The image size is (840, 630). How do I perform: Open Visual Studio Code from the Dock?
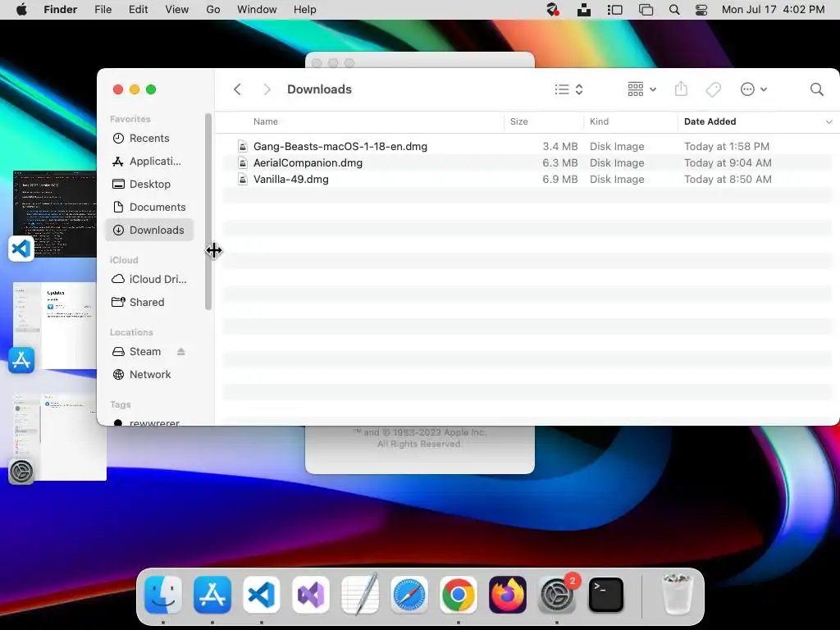click(262, 595)
